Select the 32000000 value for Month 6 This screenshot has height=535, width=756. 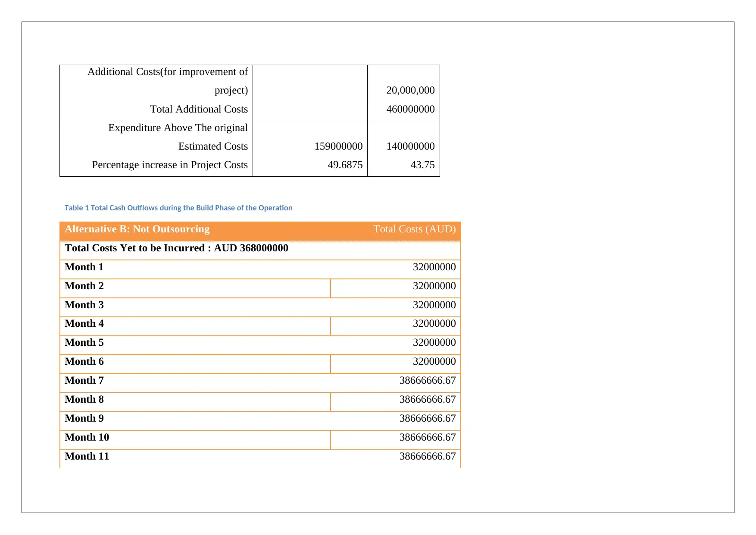pyautogui.click(x=434, y=361)
